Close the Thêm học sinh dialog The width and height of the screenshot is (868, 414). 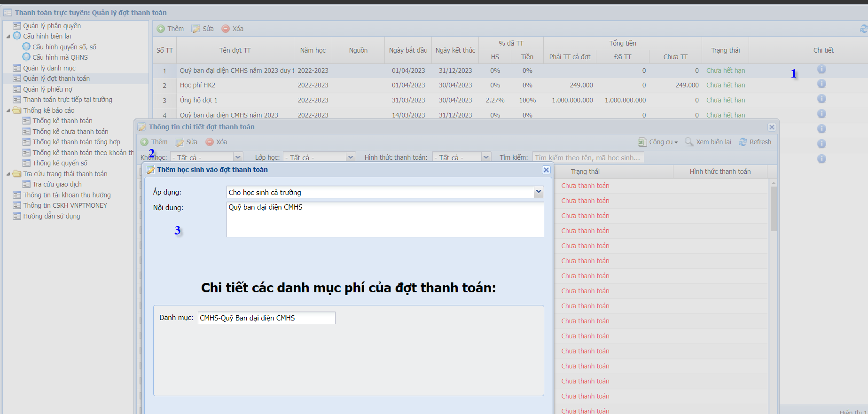pyautogui.click(x=546, y=170)
